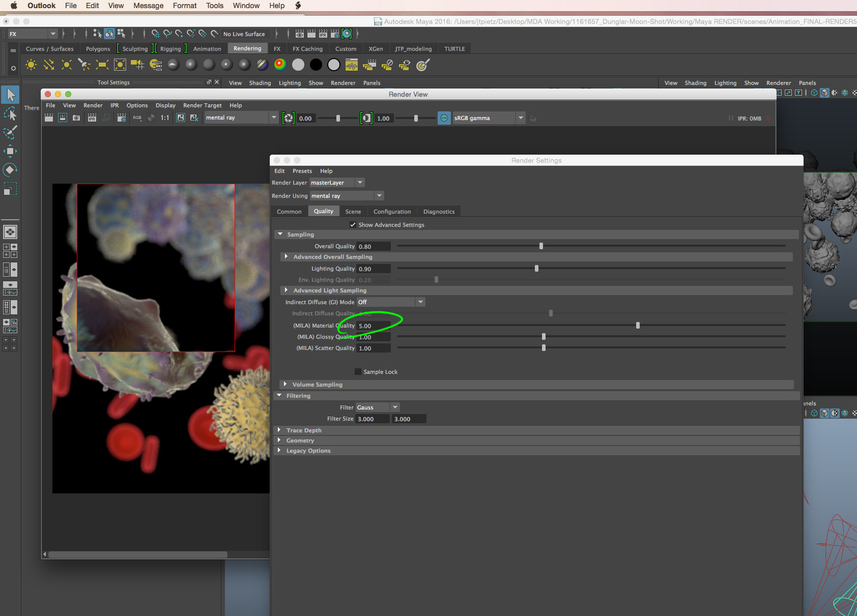Open the Indirect Diffuse (GI) Mode dropdown
The image size is (857, 616).
(x=420, y=302)
